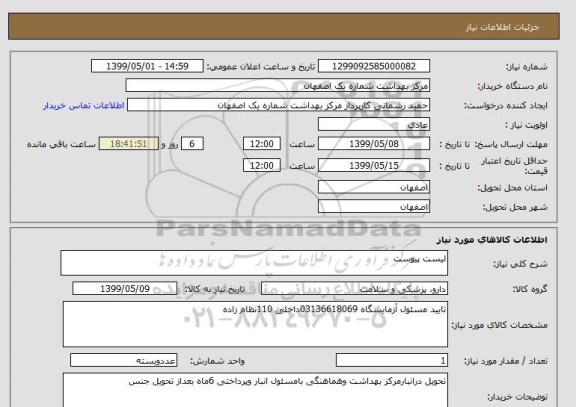The width and height of the screenshot is (576, 407).
Task: Click the remaining time countdown 18:41:51
Action: (129, 144)
